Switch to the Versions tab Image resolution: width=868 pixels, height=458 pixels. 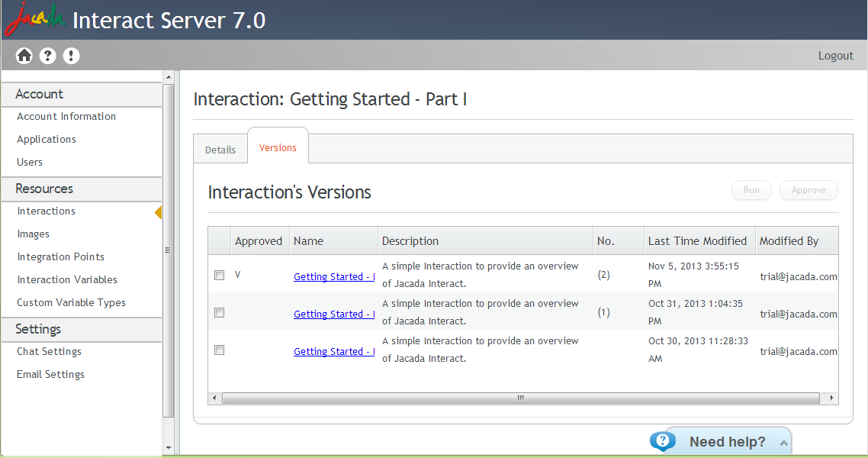pos(278,147)
